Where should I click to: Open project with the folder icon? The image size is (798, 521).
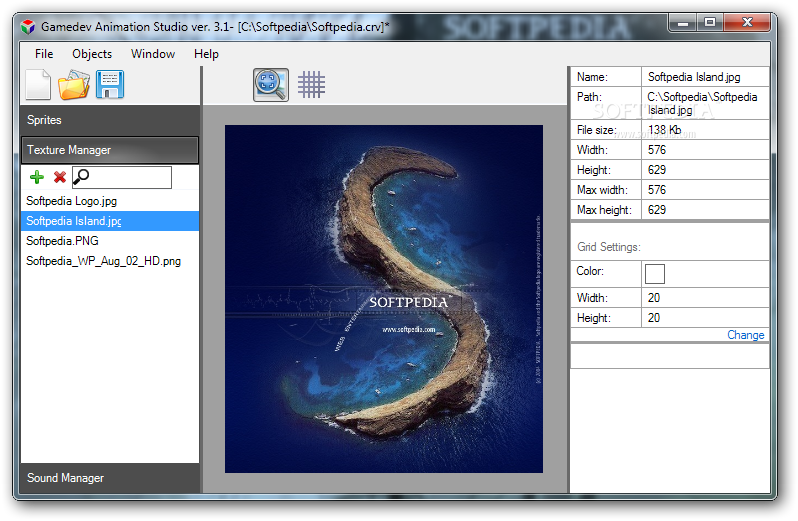(x=74, y=84)
